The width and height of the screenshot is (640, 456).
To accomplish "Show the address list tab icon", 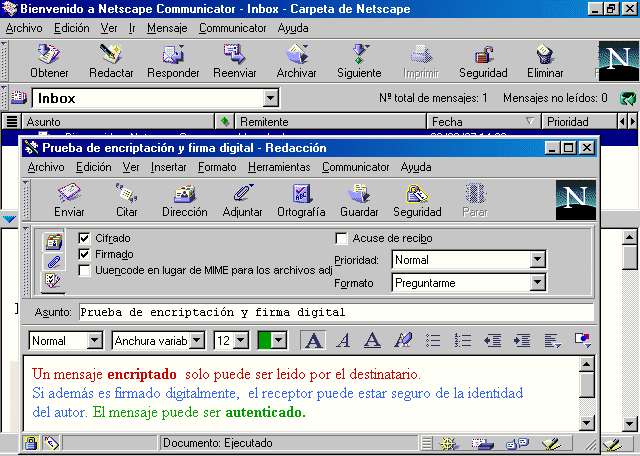I will 53,242.
